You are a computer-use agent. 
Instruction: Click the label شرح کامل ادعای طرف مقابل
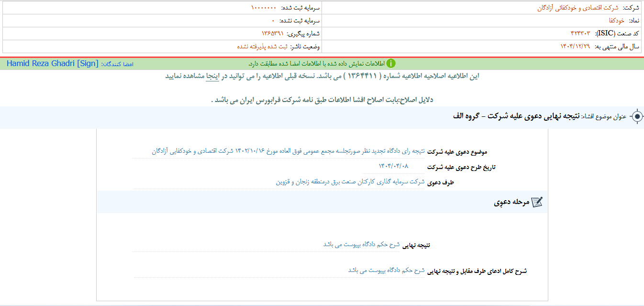[x=477, y=271]
